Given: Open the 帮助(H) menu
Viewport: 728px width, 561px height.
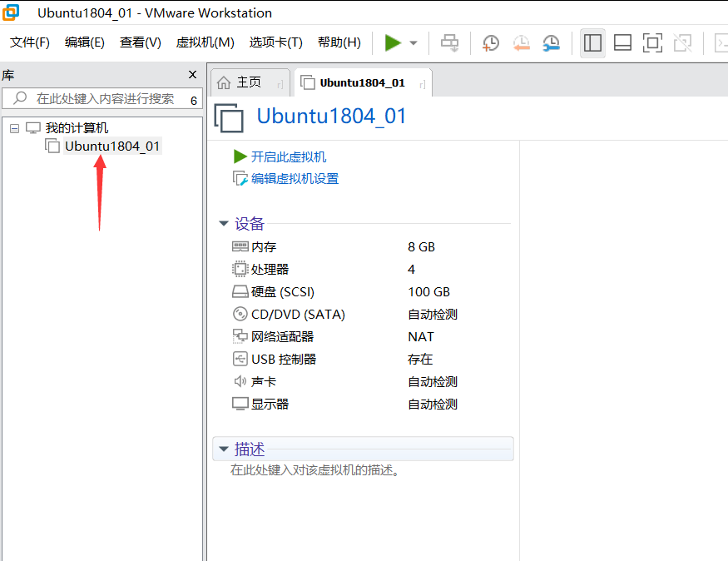Looking at the screenshot, I should (339, 42).
